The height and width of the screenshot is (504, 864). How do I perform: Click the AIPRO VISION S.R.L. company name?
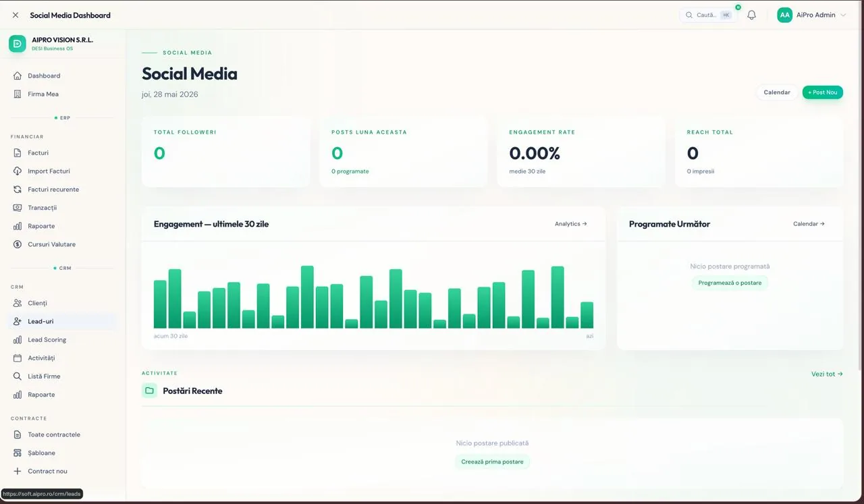[63, 40]
